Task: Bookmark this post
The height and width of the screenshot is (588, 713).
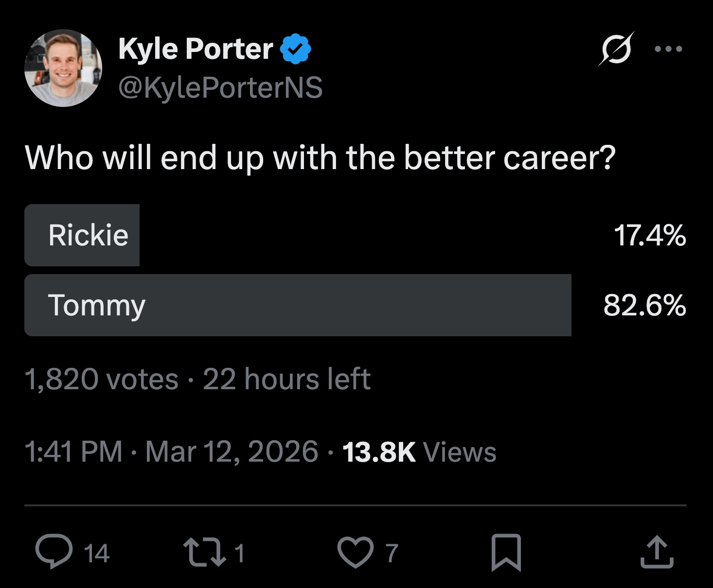Action: 506,552
